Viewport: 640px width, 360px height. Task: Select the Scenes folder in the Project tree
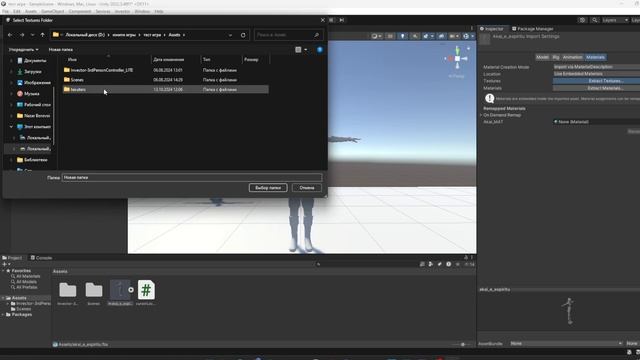tap(21, 309)
